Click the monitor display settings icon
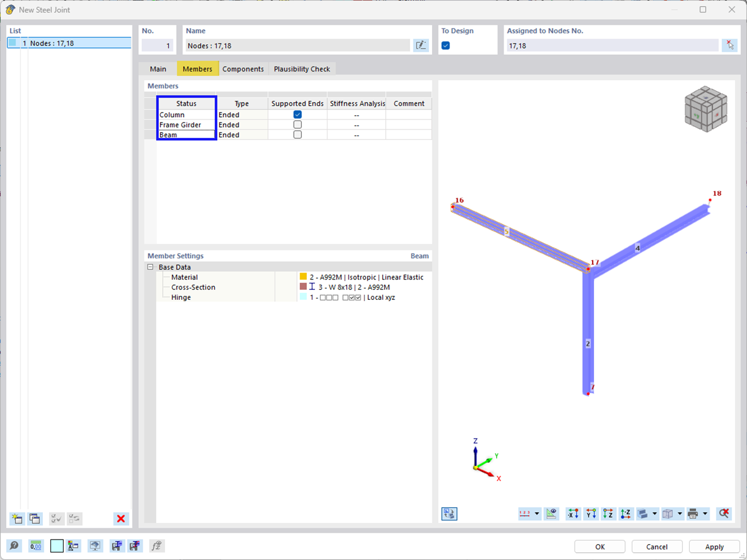This screenshot has height=560, width=747. (95, 546)
